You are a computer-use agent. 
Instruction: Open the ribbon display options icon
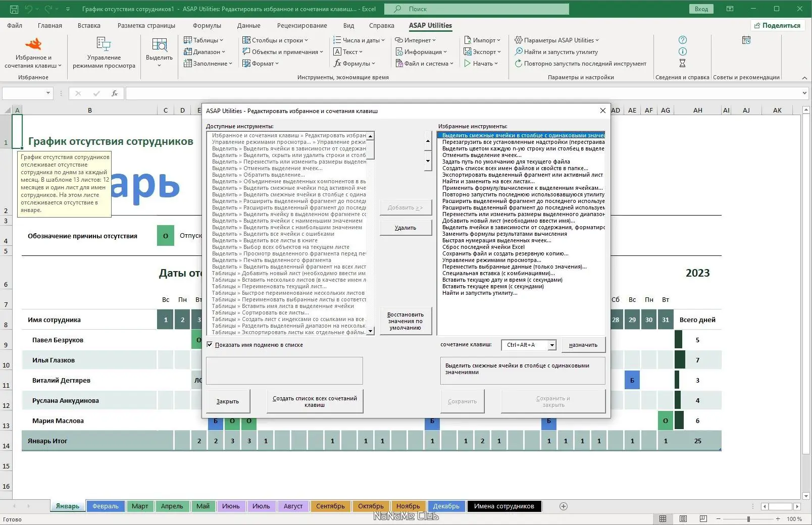[730, 9]
